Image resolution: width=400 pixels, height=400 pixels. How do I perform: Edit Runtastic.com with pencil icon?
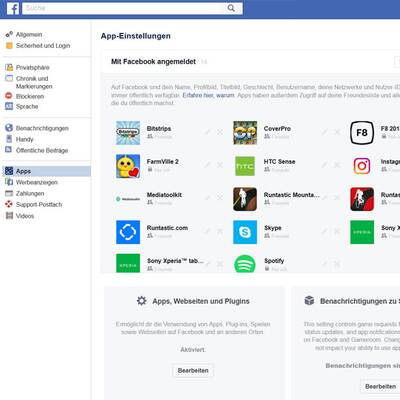click(208, 231)
